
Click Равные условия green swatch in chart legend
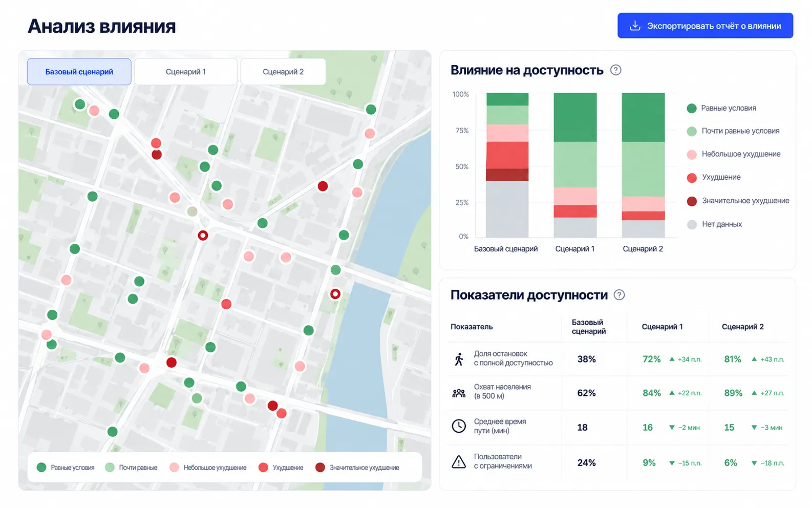pyautogui.click(x=692, y=108)
